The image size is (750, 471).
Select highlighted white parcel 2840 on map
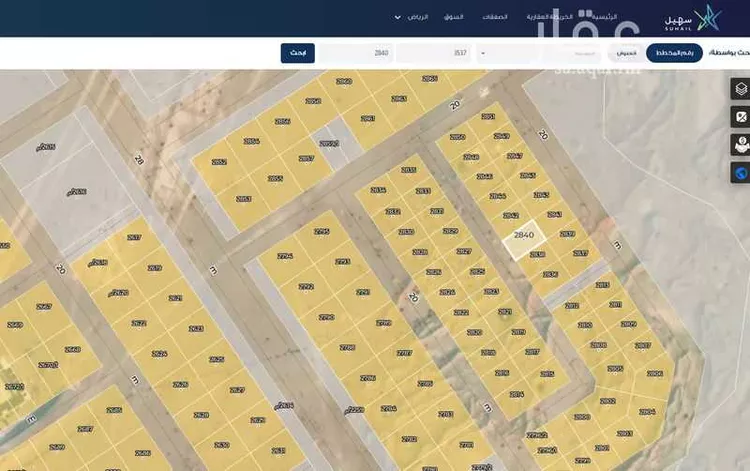[524, 238]
